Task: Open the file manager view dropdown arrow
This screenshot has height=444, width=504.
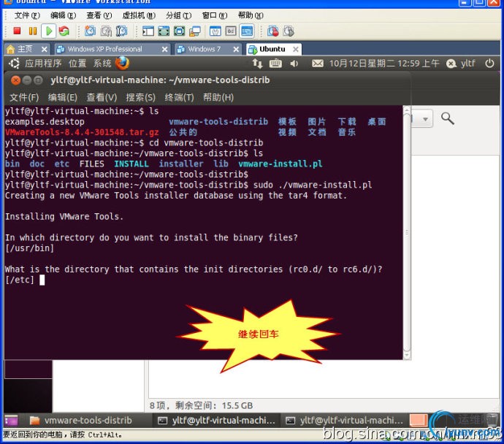Action: coord(425,119)
